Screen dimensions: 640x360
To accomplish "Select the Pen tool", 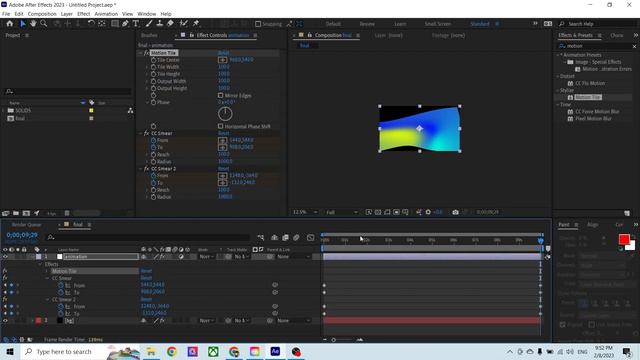I will pyautogui.click(x=125, y=24).
